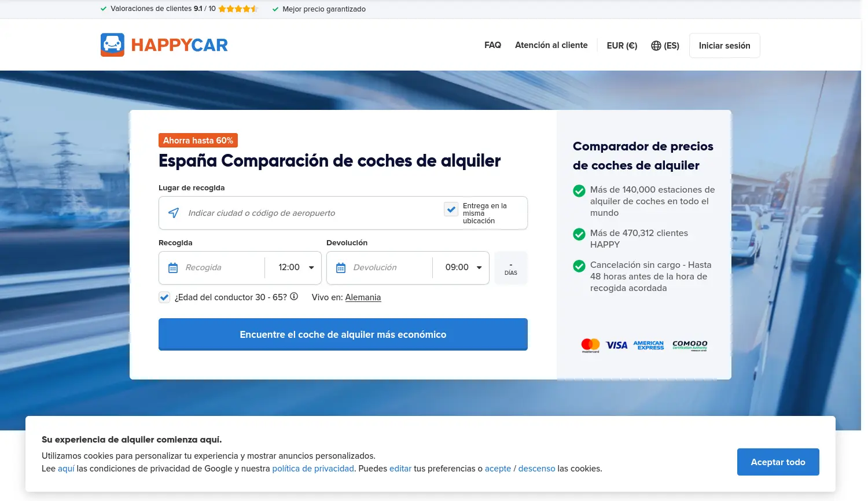The image size is (868, 501).
Task: Open the EUR currency selector
Action: (621, 45)
